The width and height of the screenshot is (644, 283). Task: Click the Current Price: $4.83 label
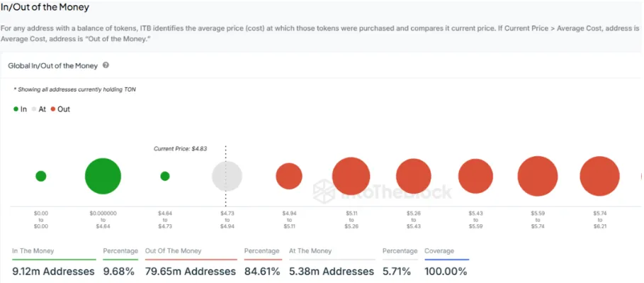[180, 148]
